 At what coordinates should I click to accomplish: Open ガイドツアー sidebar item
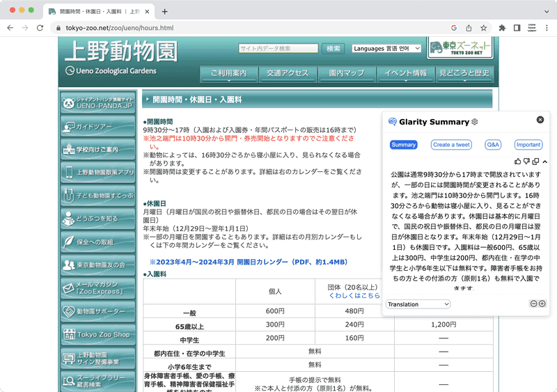point(97,126)
